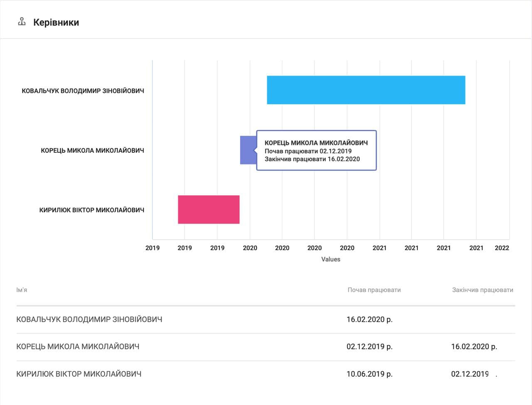Screen dimensions: 532x405
Task: Click the Керівники section heading
Action: [x=56, y=22]
